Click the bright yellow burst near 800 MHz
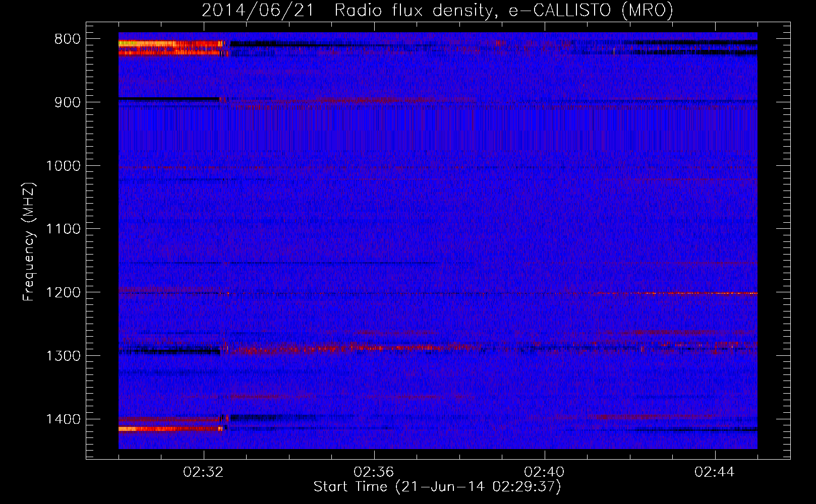Image resolution: width=816 pixels, height=504 pixels. pyautogui.click(x=170, y=44)
